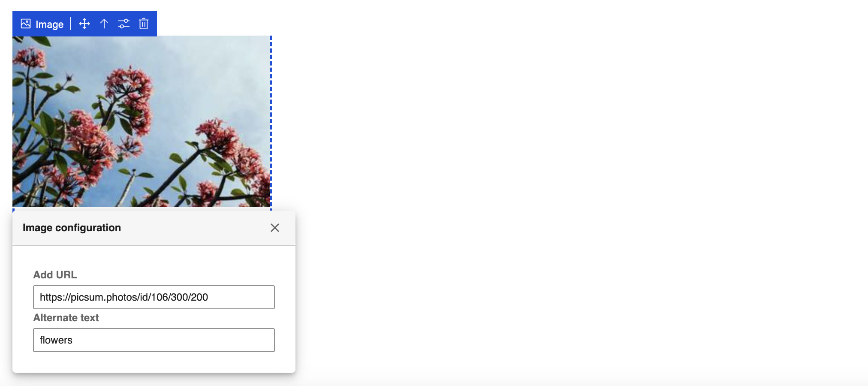Click the up arrow to select parent

coord(104,24)
